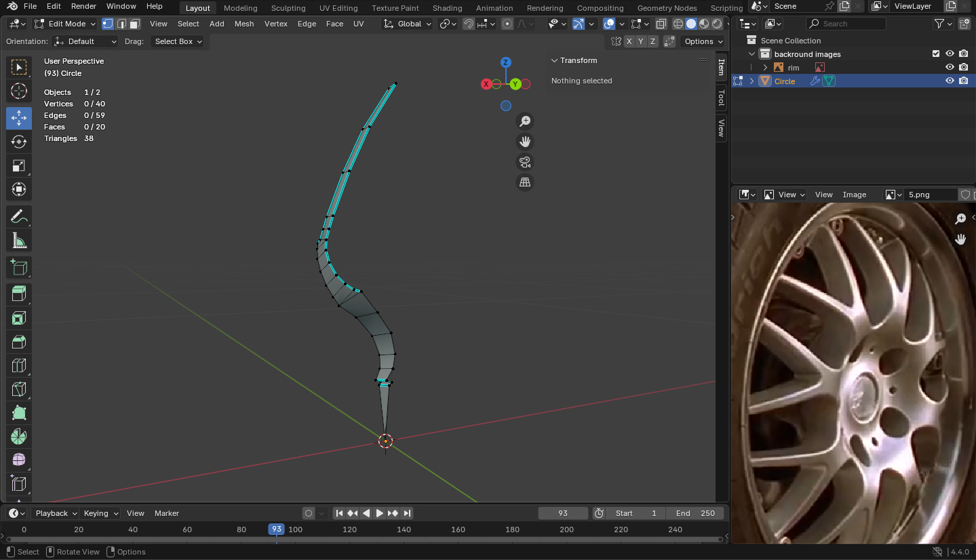Hide the rim object visibility
The image size is (976, 560).
coord(950,67)
